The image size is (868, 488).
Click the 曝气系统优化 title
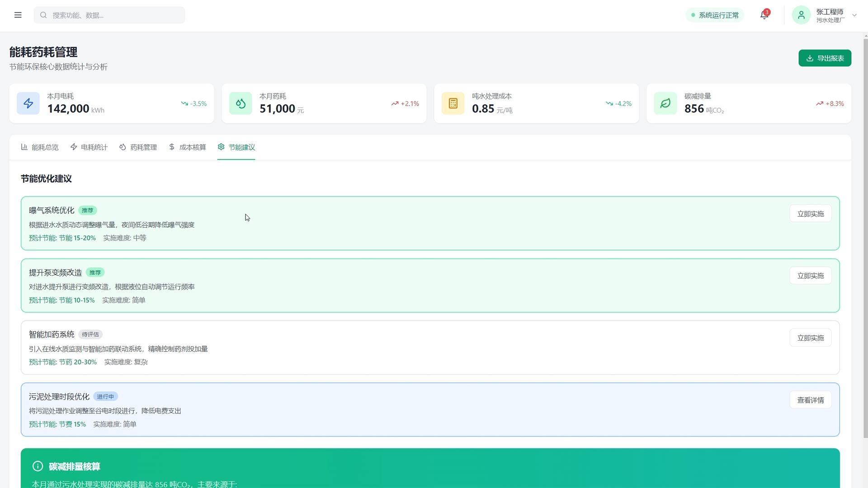pyautogui.click(x=52, y=211)
